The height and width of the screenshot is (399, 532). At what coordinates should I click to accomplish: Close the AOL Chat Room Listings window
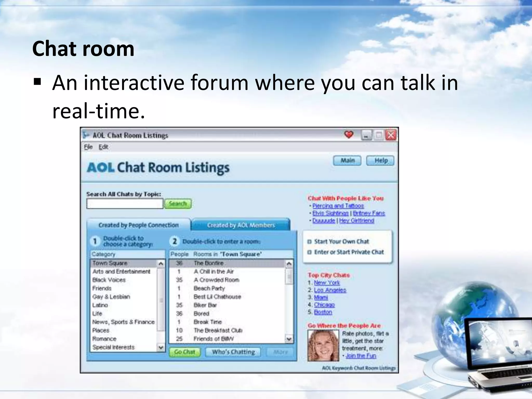pos(391,135)
